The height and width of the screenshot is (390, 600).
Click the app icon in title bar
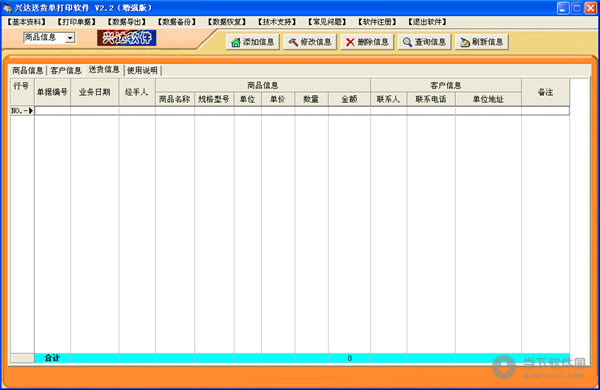coord(7,8)
